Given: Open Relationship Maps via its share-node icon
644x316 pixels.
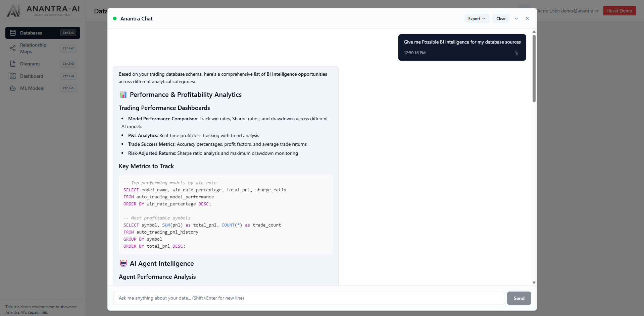Looking at the screenshot, I should pos(13,48).
